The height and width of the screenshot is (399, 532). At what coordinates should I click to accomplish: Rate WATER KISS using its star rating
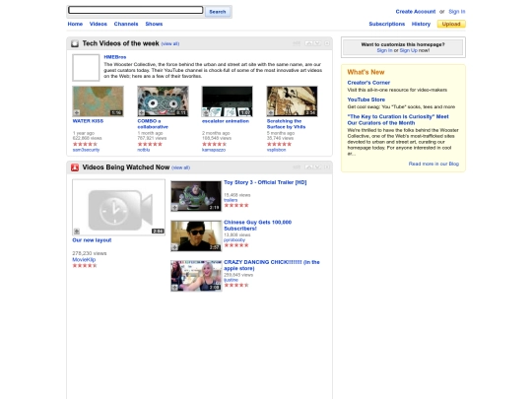(x=85, y=144)
